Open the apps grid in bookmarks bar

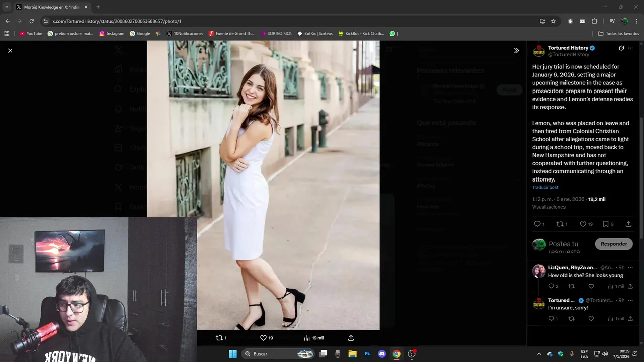click(7, 34)
